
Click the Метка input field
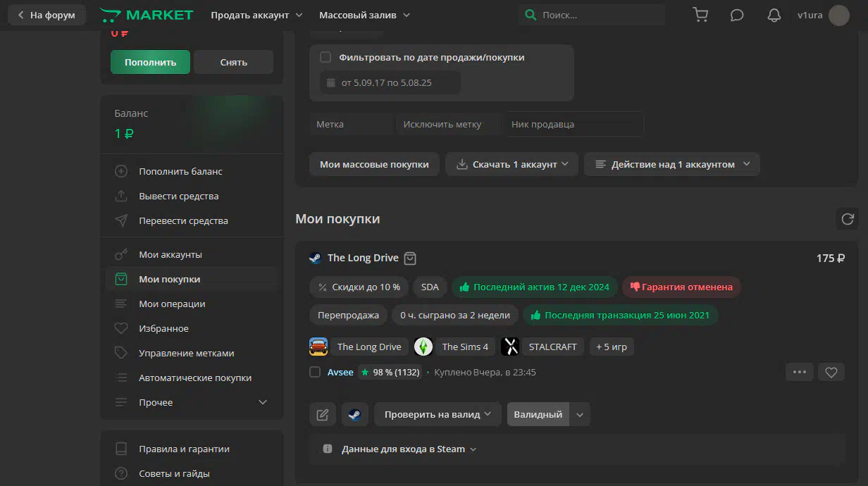click(351, 124)
